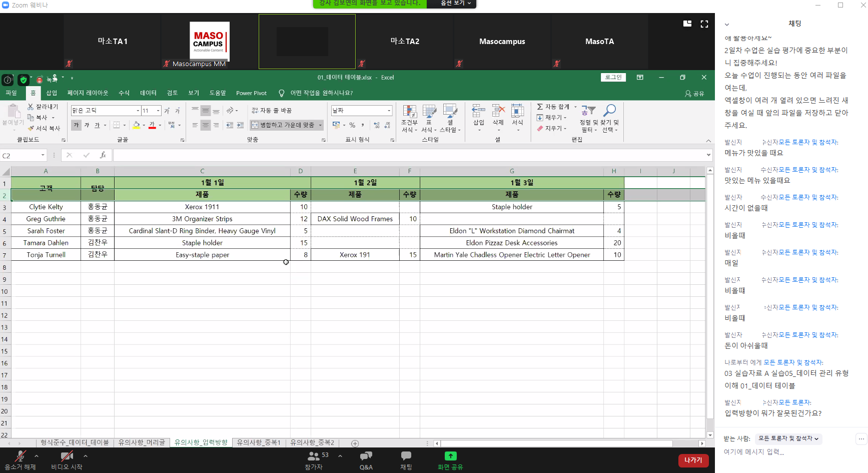This screenshot has height=473, width=868.
Task: Expand the number format dropdown
Action: pos(389,111)
